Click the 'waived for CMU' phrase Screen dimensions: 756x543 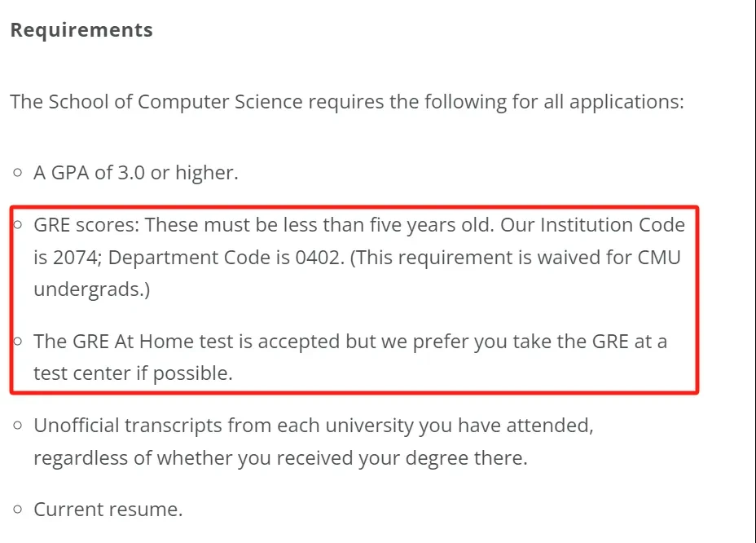click(609, 258)
